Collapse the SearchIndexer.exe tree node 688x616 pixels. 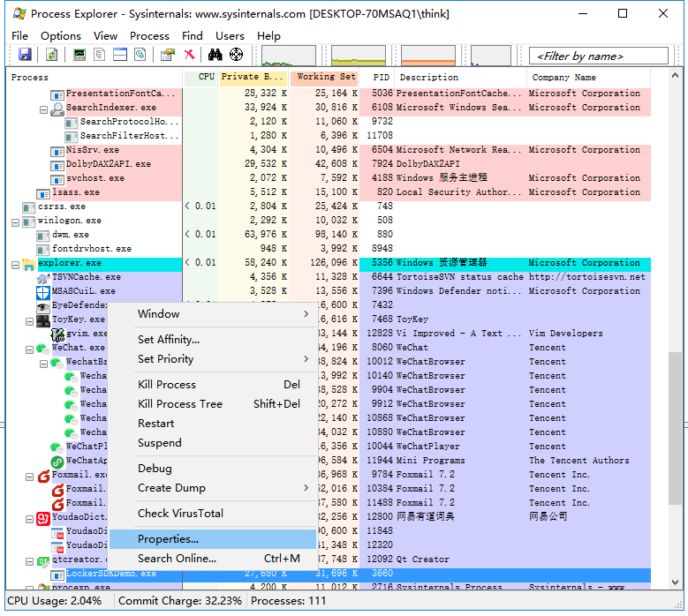click(x=43, y=109)
